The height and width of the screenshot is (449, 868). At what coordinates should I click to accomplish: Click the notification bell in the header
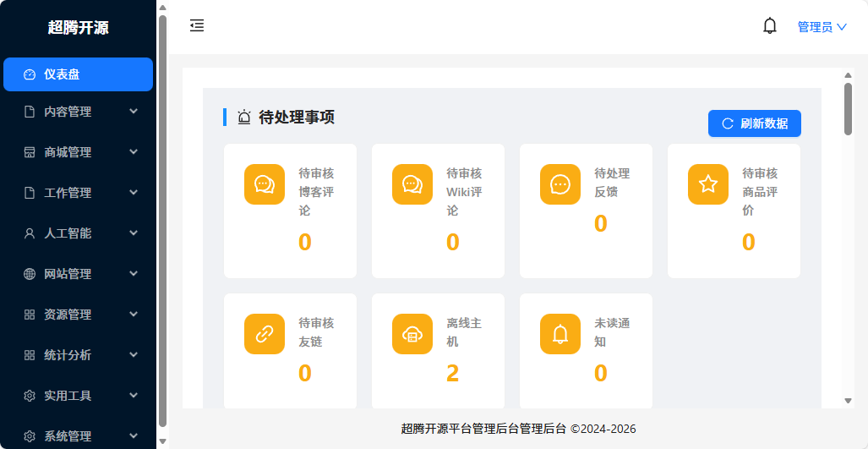tap(769, 26)
